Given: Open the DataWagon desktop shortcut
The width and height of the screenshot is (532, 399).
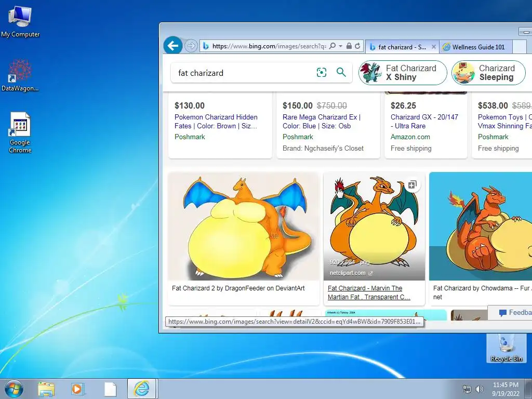Looking at the screenshot, I should point(20,75).
